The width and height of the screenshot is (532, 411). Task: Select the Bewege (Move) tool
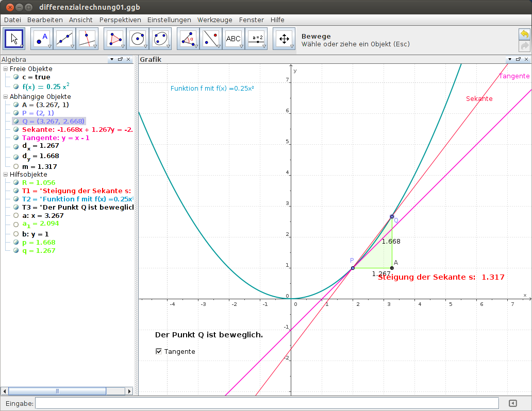(14, 39)
